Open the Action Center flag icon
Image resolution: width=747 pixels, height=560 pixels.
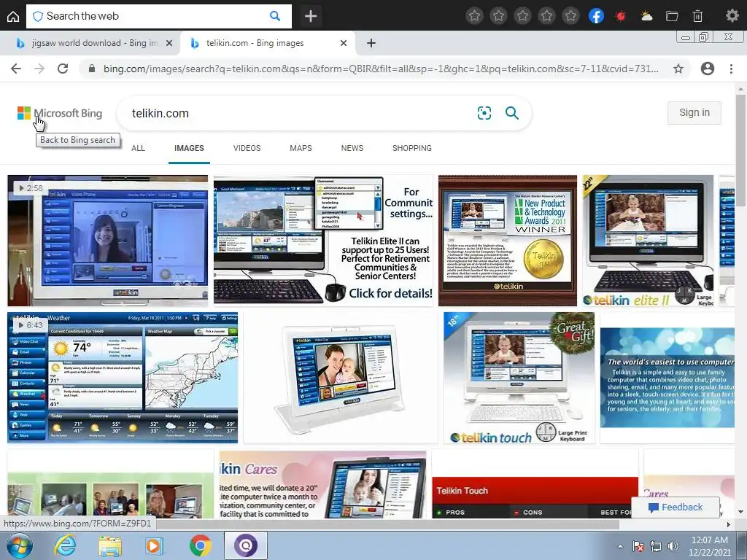(638, 546)
